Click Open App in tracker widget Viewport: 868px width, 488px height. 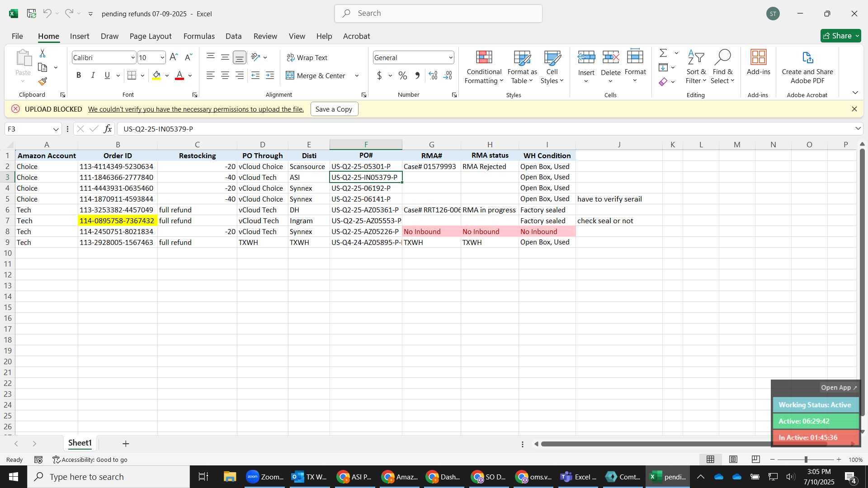click(839, 388)
